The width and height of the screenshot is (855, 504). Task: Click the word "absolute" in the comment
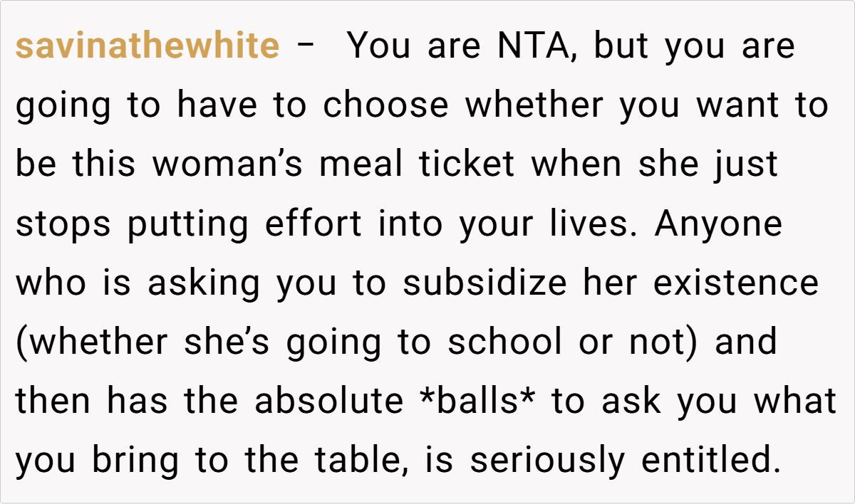(329, 402)
